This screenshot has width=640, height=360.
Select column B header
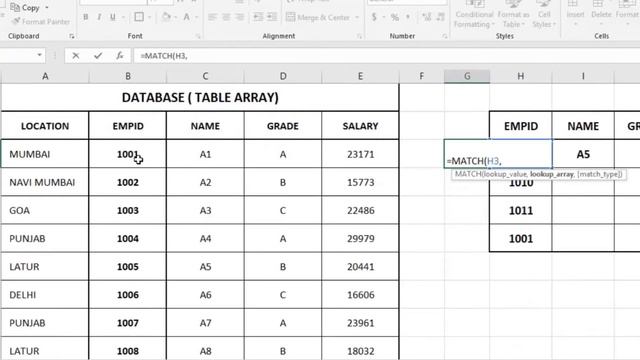point(128,76)
